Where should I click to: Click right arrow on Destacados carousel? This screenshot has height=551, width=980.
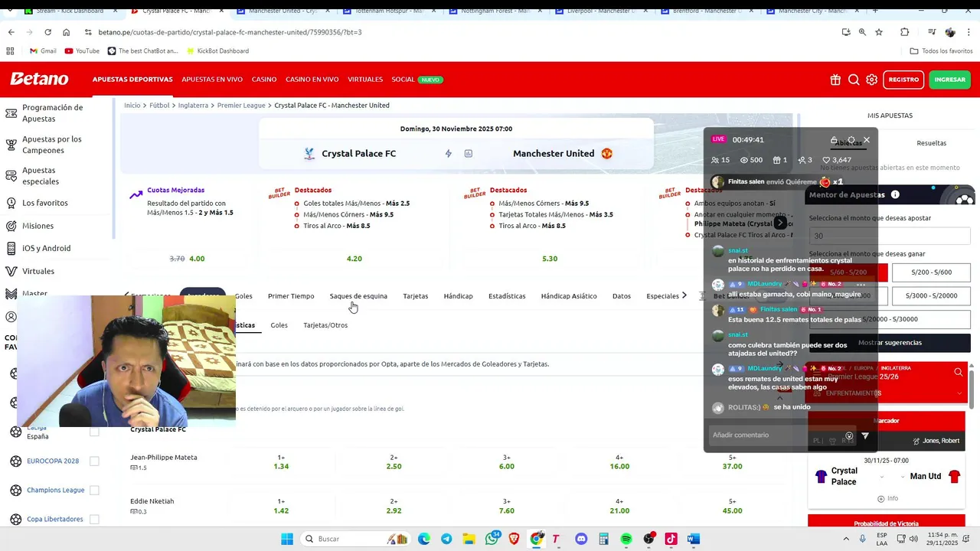780,223
